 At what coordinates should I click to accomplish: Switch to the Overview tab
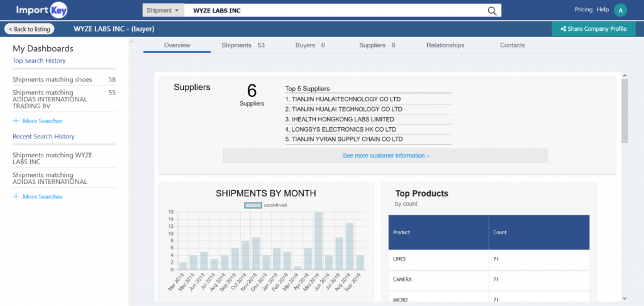[177, 45]
